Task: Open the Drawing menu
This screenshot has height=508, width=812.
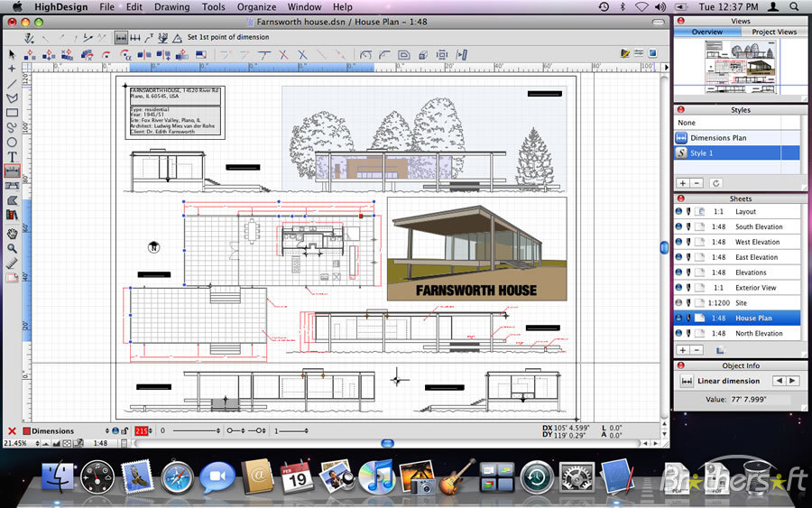Action: [172, 6]
